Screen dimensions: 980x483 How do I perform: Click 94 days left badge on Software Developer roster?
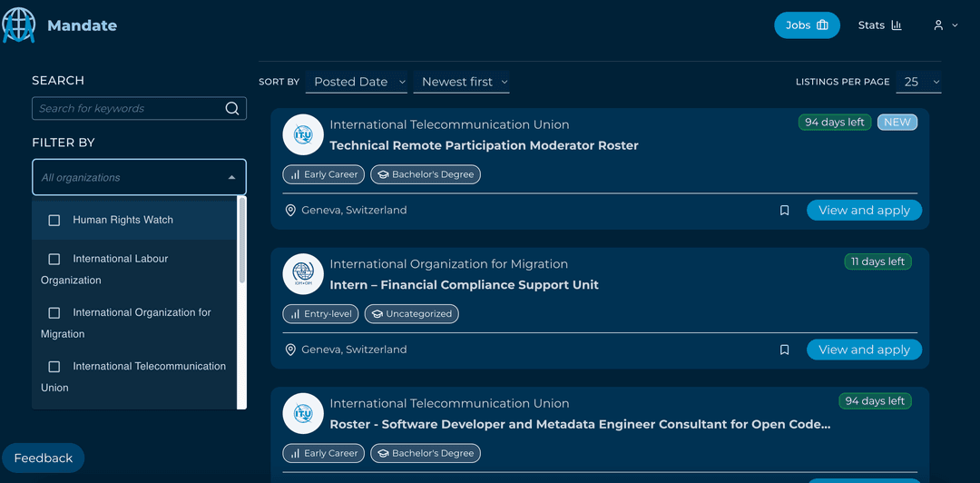pyautogui.click(x=875, y=401)
